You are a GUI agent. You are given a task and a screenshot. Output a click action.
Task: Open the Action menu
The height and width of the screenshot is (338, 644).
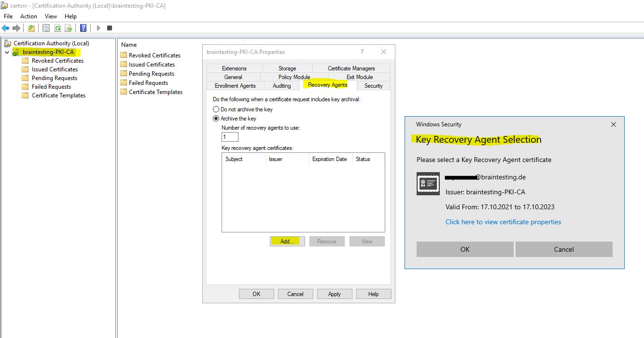click(28, 16)
